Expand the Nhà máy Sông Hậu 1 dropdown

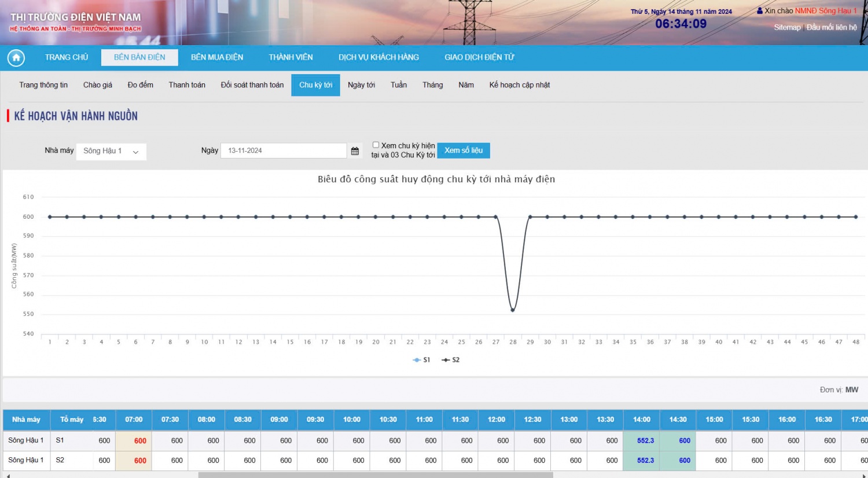pos(111,152)
